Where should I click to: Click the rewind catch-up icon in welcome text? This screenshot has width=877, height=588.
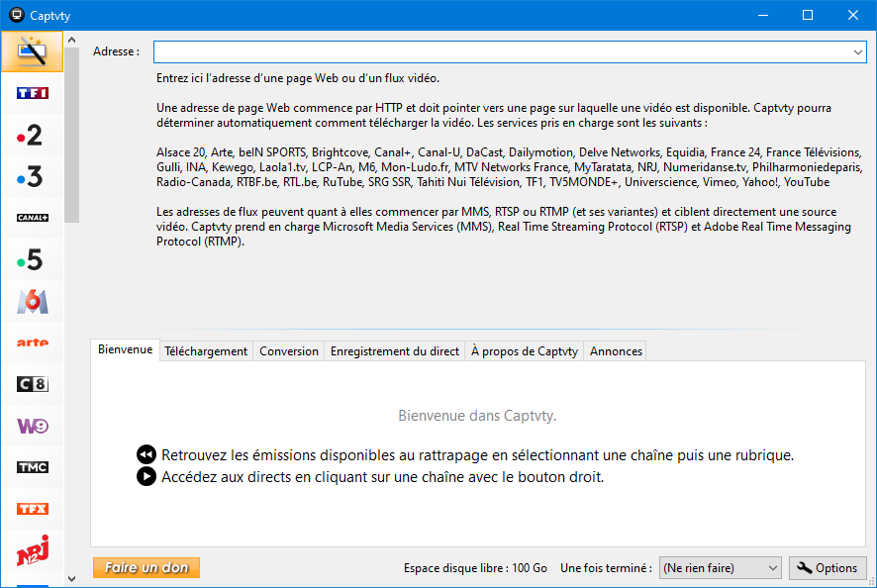tap(146, 454)
